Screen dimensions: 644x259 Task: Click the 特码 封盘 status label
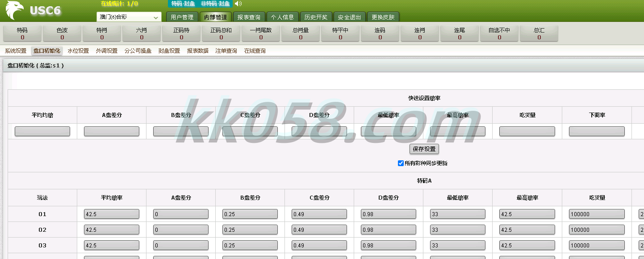(183, 4)
